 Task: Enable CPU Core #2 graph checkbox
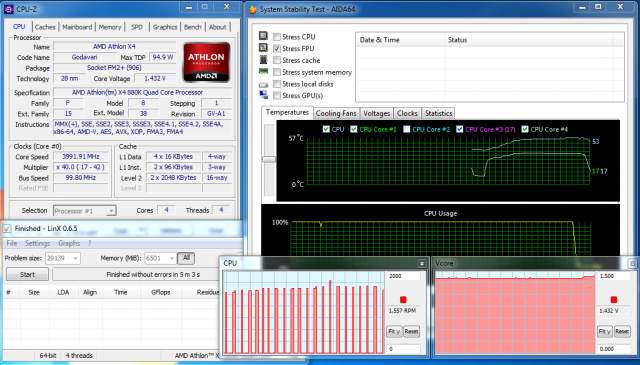tap(407, 129)
